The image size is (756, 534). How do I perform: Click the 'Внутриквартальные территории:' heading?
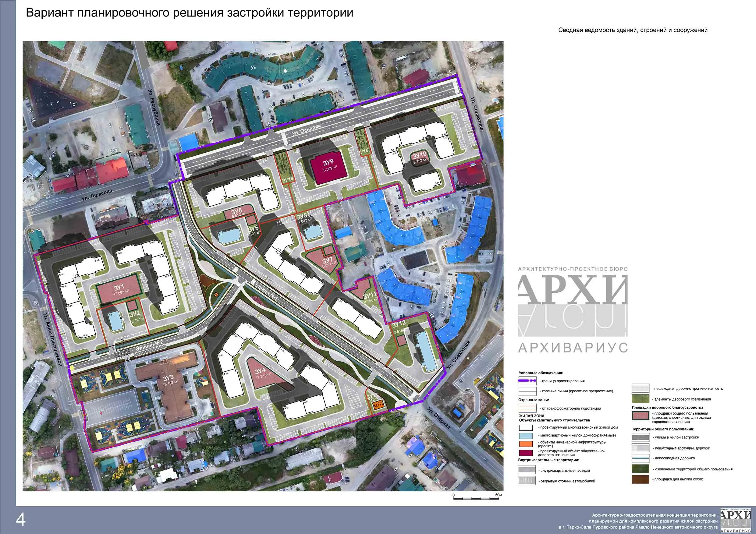548,460
